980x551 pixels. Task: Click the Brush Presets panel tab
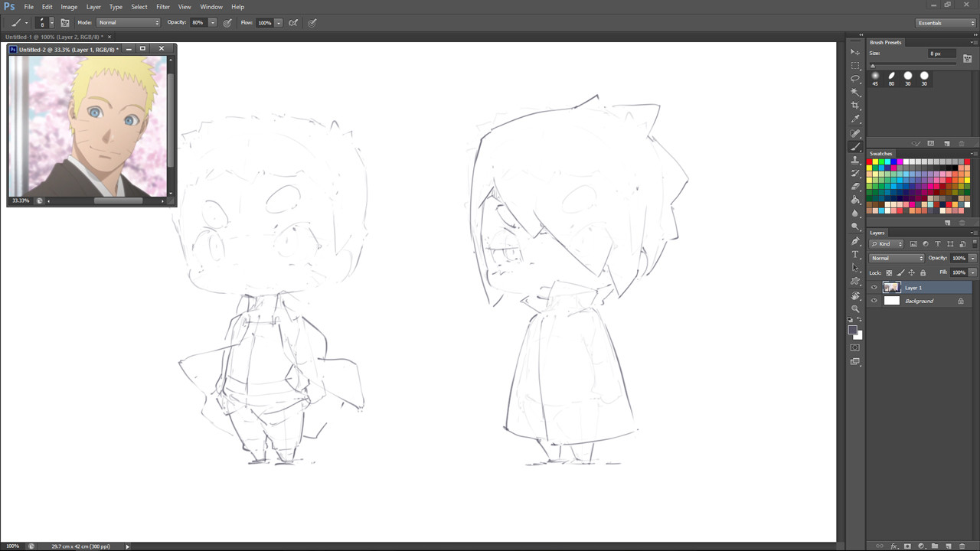coord(886,42)
